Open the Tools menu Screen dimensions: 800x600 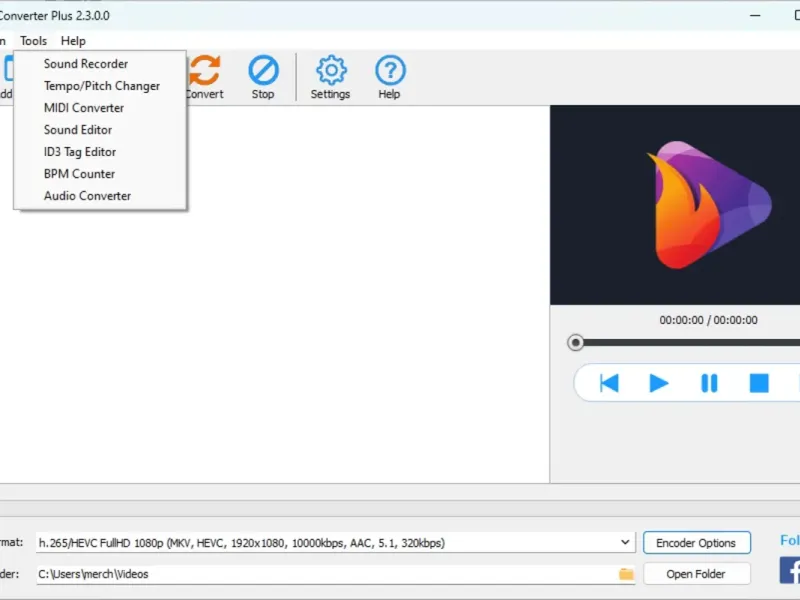[34, 41]
